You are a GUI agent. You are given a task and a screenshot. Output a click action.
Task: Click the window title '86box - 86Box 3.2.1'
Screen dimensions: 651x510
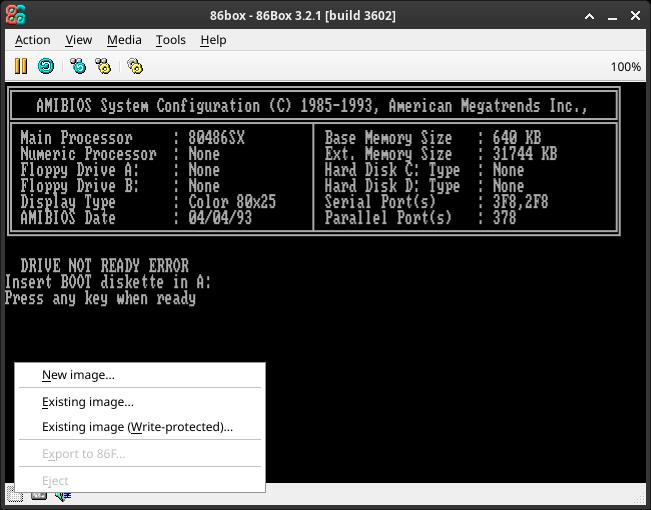click(302, 16)
